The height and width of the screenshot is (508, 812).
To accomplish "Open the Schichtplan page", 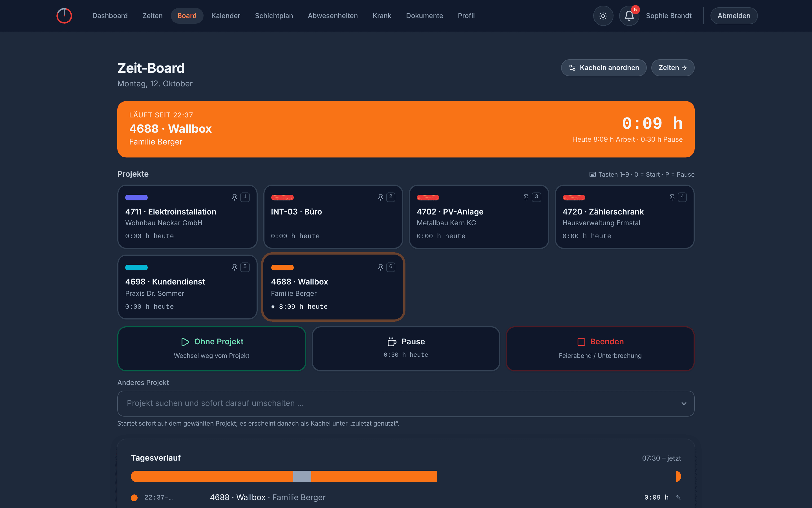I will tap(274, 16).
